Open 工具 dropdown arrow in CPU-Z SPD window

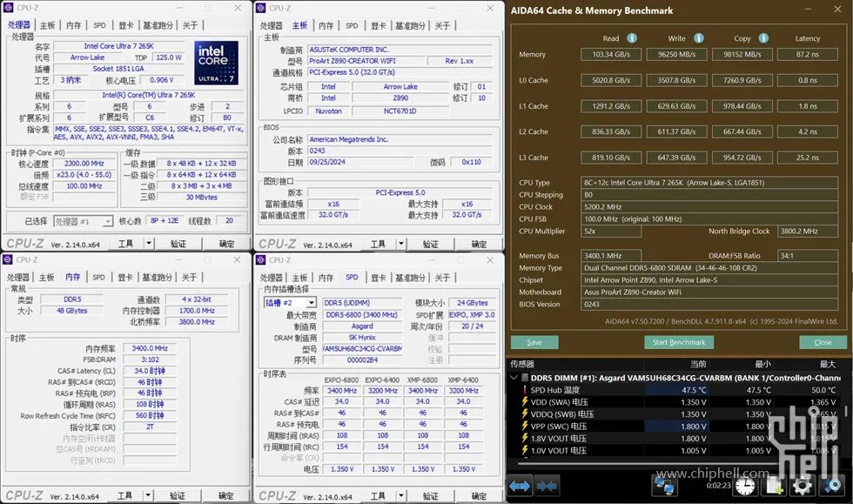point(401,496)
